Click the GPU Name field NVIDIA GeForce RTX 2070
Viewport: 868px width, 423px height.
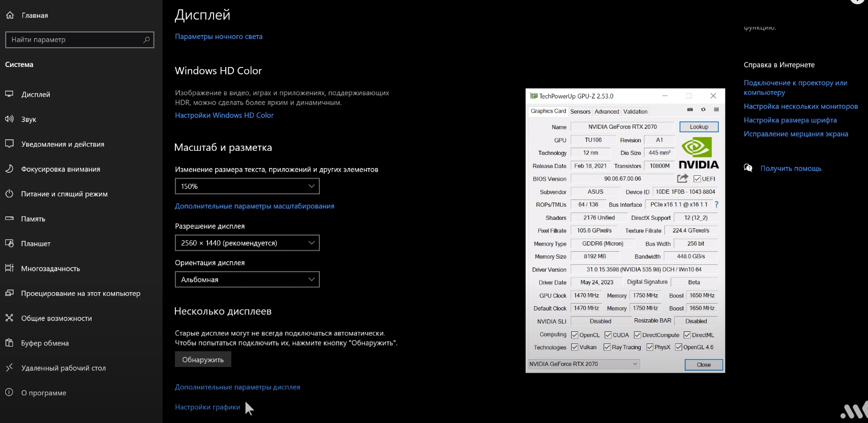622,127
